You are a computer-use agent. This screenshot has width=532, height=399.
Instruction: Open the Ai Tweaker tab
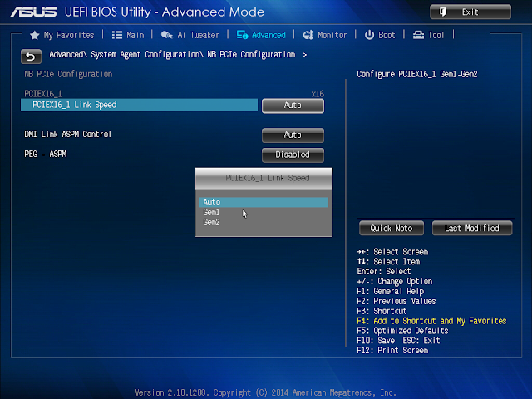click(198, 35)
